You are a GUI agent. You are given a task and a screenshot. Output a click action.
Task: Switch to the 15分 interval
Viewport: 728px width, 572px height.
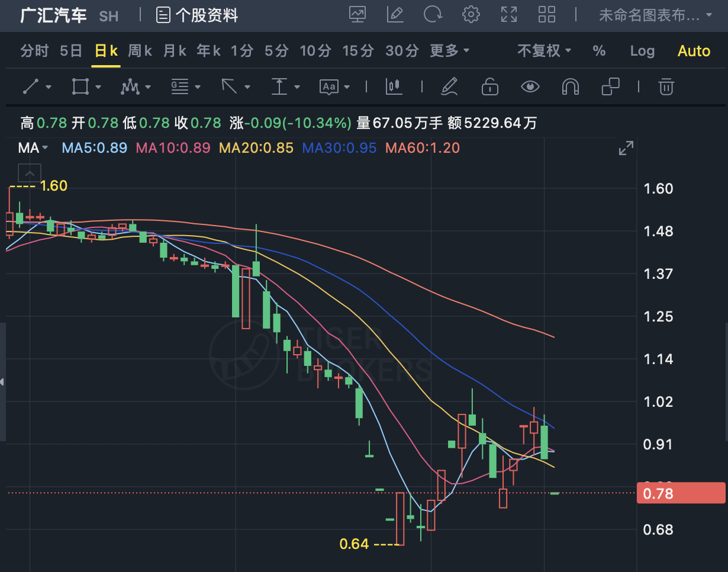point(358,51)
